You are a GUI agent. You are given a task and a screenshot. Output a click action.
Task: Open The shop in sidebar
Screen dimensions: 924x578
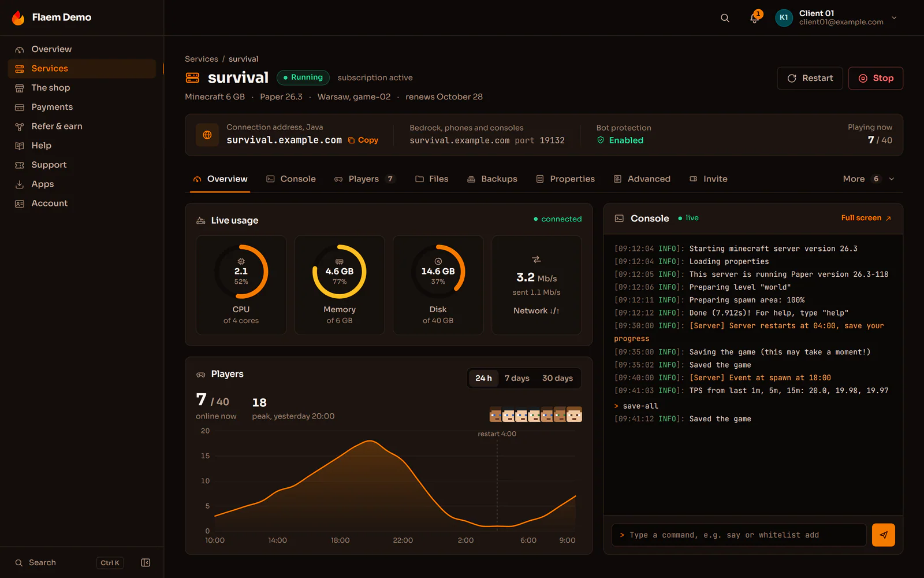point(82,88)
